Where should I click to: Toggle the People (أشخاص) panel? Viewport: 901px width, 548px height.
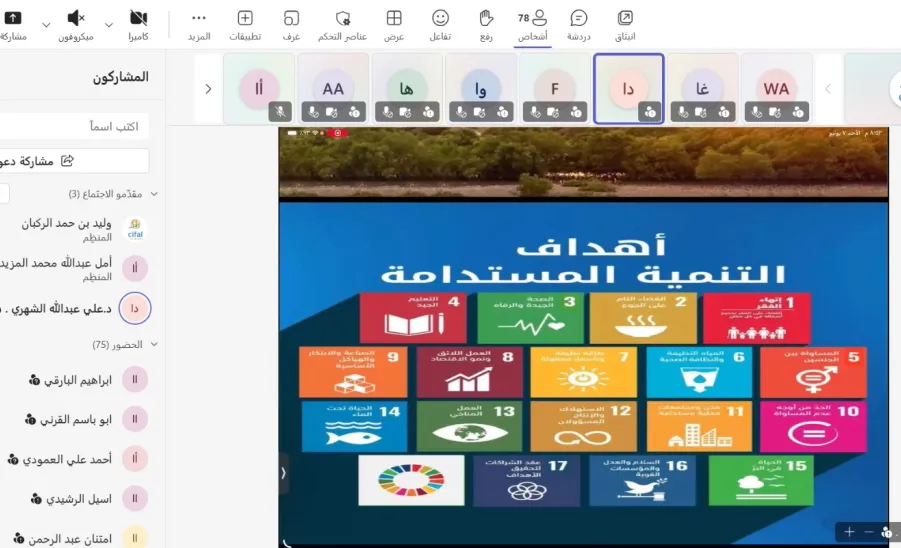tap(532, 25)
